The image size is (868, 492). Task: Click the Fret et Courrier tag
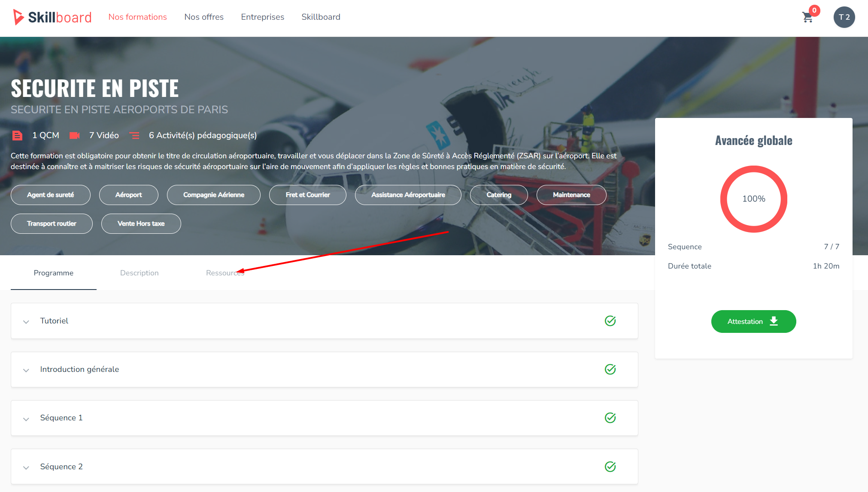point(308,195)
